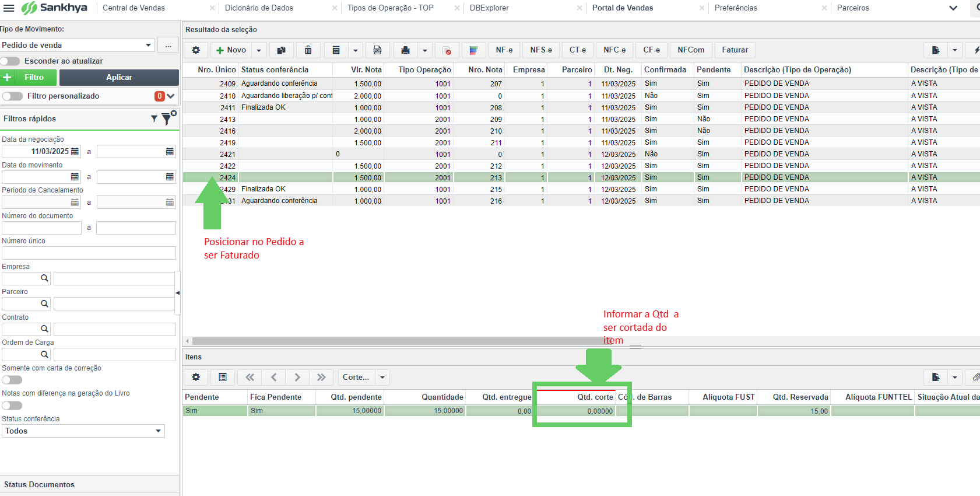Clear filters with funnel-x icon
The height and width of the screenshot is (496, 980).
168,118
